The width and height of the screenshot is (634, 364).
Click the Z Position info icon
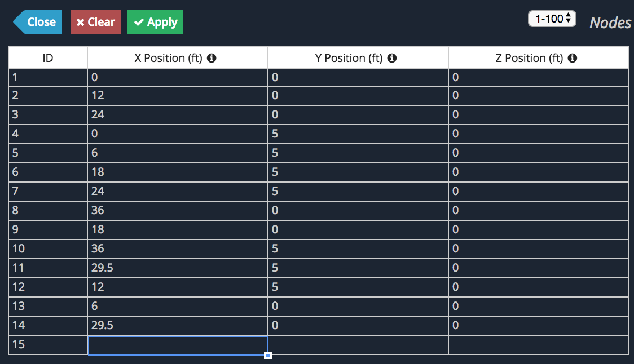point(573,58)
